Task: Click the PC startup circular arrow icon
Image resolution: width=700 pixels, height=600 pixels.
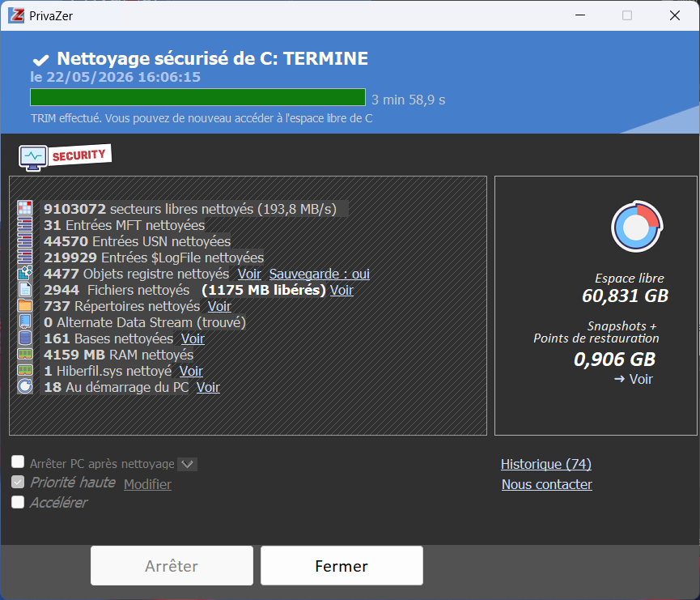Action: click(x=25, y=386)
